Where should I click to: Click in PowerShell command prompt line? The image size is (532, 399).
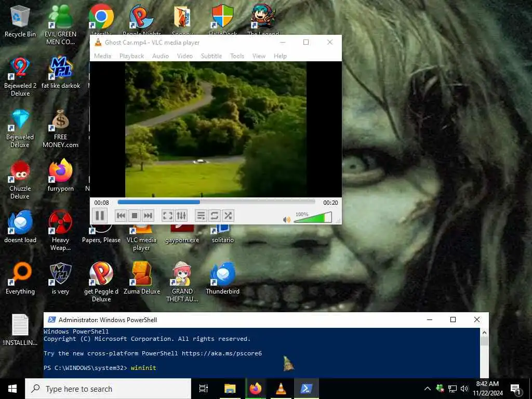[x=261, y=368]
